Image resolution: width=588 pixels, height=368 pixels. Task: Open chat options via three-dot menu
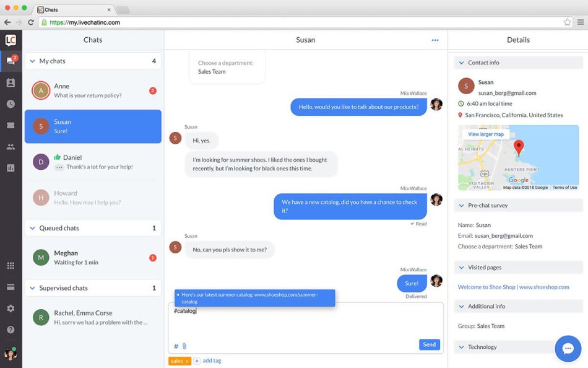point(435,40)
